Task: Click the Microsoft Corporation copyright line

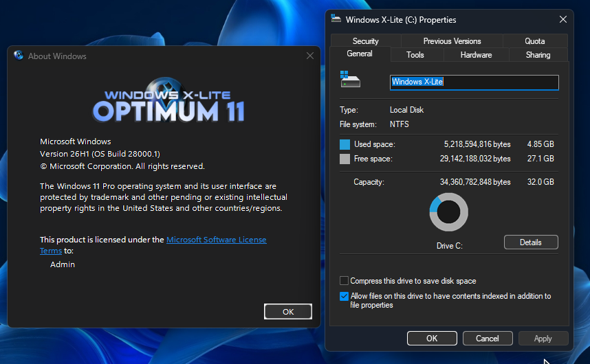Action: (x=122, y=166)
